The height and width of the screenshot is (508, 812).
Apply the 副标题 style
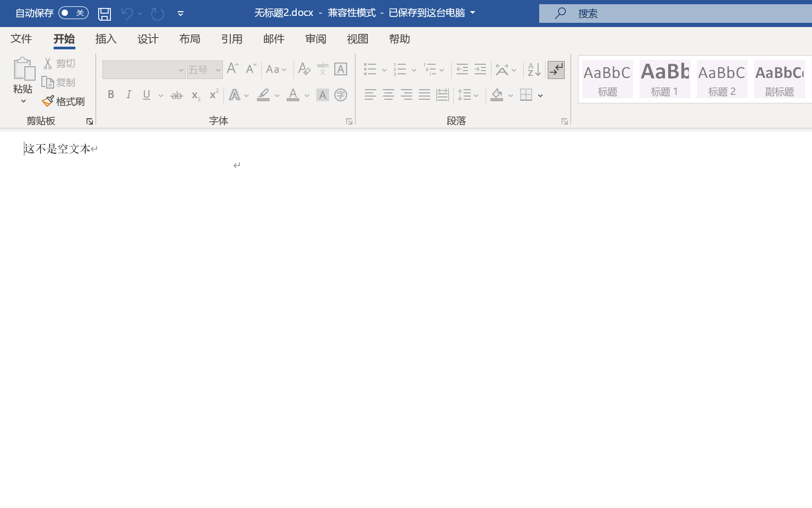(x=780, y=79)
